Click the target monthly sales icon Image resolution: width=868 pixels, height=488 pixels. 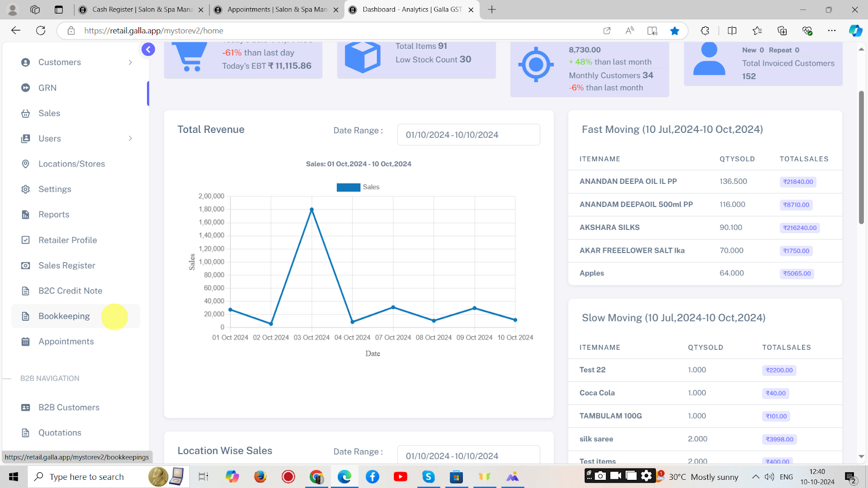point(536,65)
